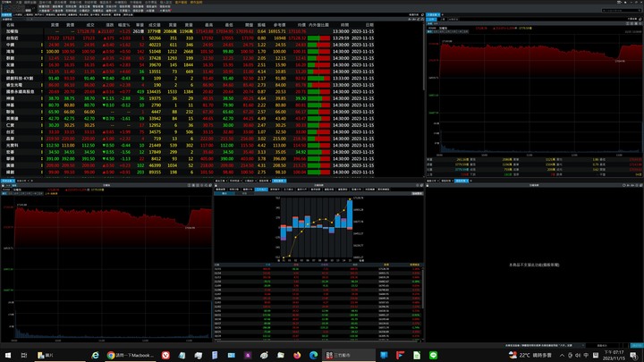Sort the watchlist by the 成交 column header

(90, 25)
